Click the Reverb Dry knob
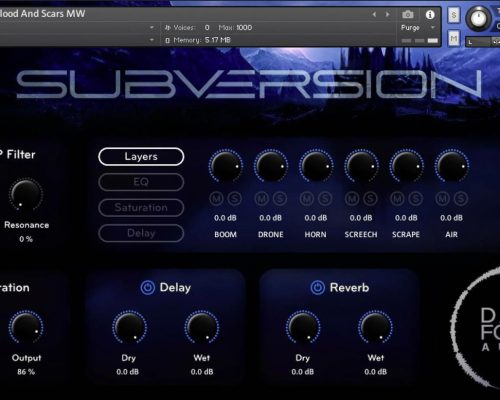 303,327
